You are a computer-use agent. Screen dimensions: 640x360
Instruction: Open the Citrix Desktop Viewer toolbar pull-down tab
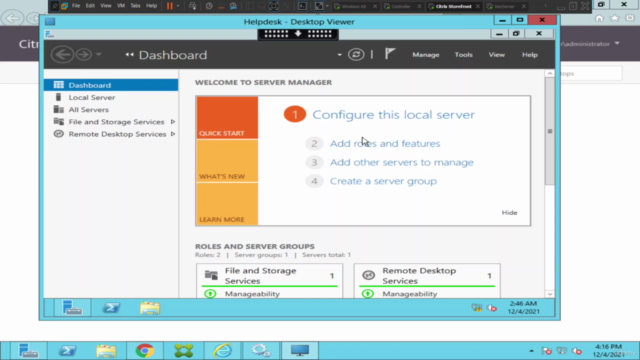[298, 34]
